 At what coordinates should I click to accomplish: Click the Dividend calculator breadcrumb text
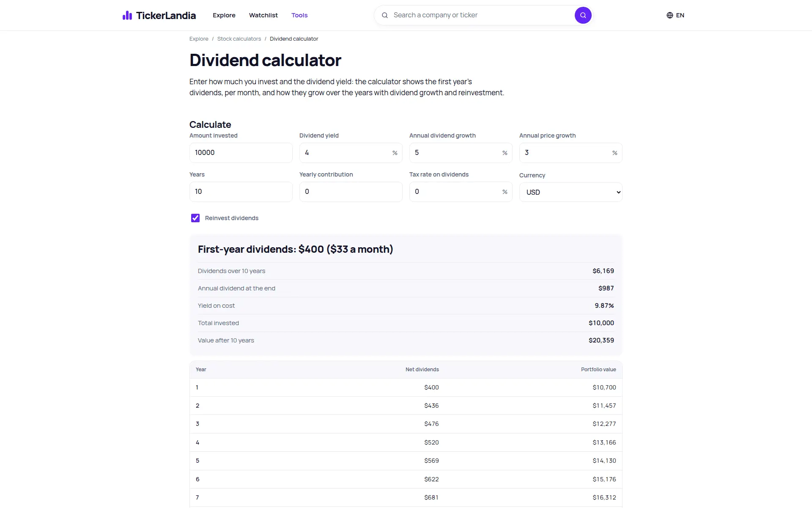tap(294, 39)
